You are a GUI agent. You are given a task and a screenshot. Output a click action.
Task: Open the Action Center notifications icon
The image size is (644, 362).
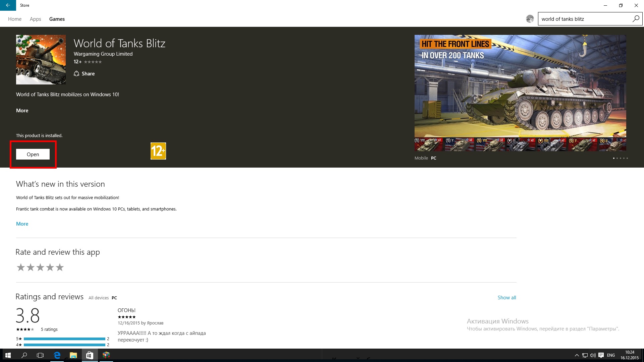coord(601,355)
